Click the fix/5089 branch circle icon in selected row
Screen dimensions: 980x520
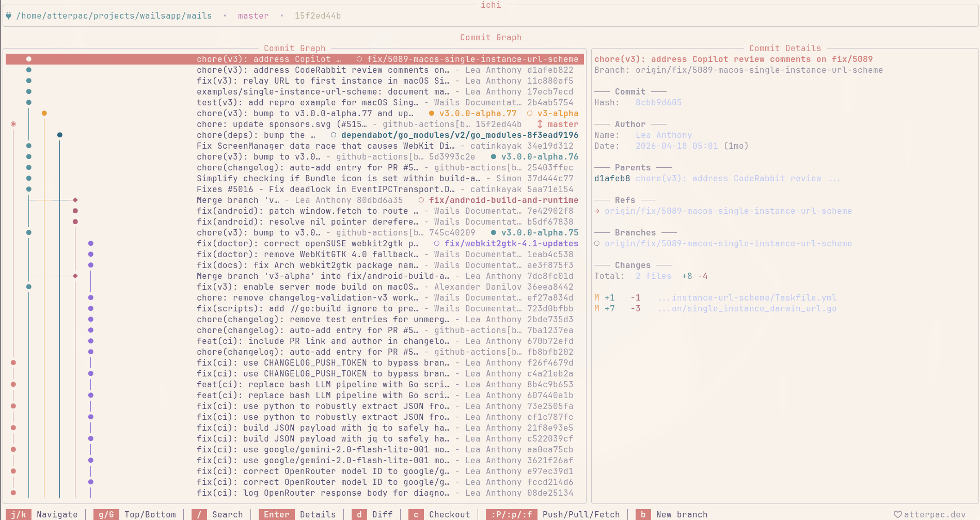point(359,59)
